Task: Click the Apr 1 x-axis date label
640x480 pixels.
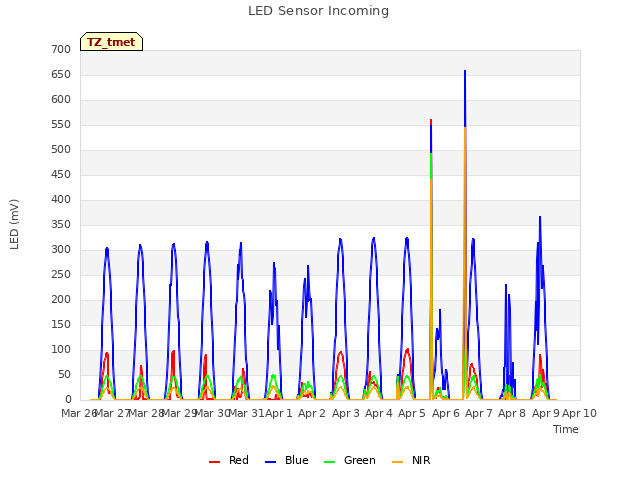Action: [x=279, y=413]
